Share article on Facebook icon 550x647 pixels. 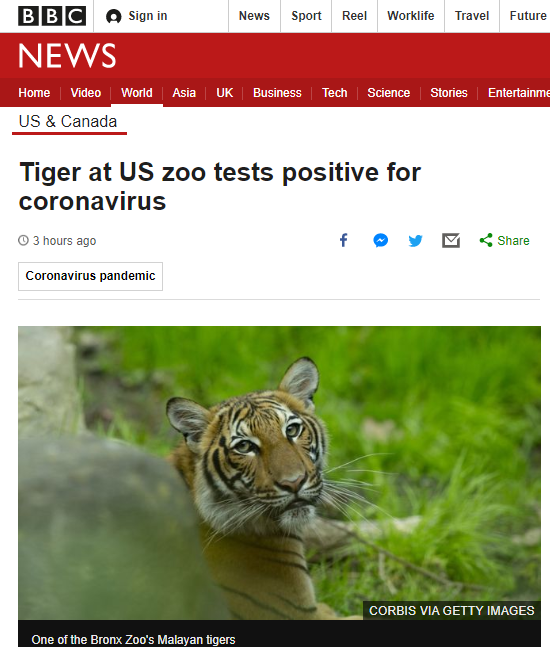pos(344,240)
